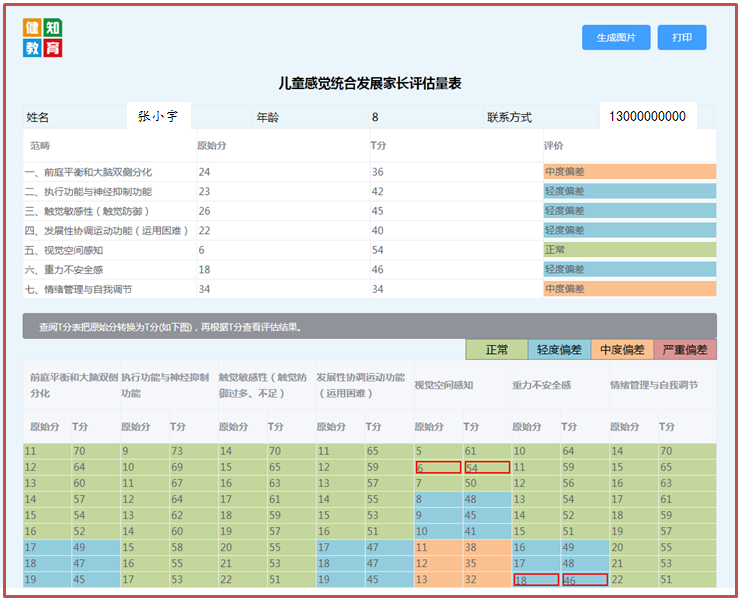
Task: Click highlighted T score 54 in lookup table
Action: coord(488,467)
